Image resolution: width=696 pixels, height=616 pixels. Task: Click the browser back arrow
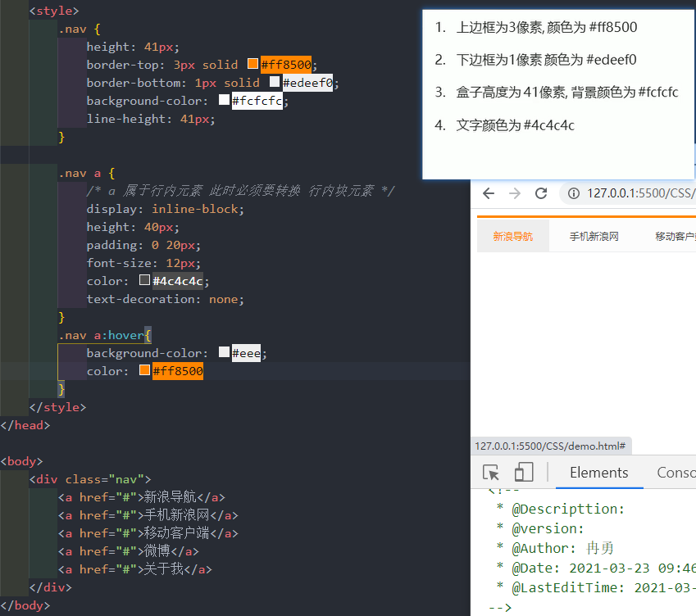(x=489, y=193)
